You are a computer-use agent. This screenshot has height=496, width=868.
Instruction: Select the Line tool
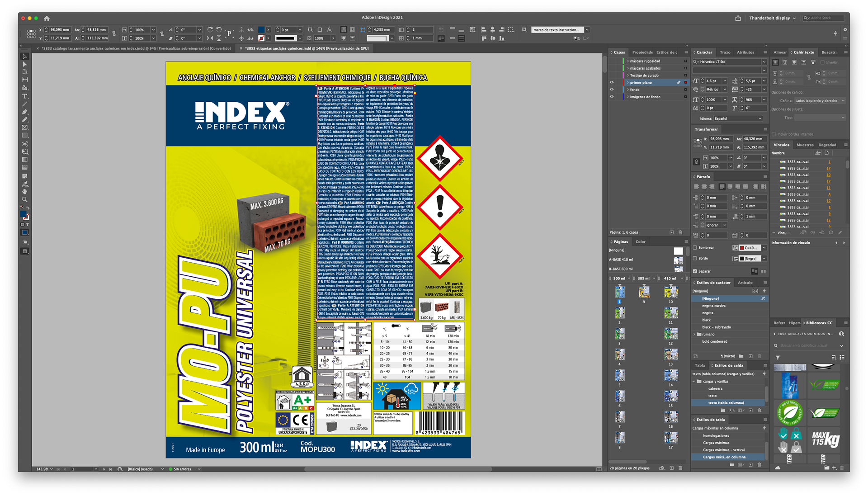(x=25, y=104)
